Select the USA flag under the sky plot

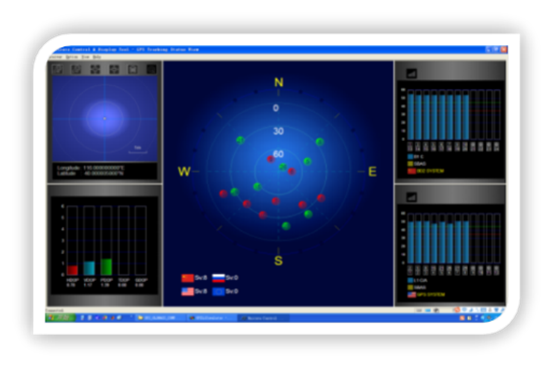tap(188, 291)
